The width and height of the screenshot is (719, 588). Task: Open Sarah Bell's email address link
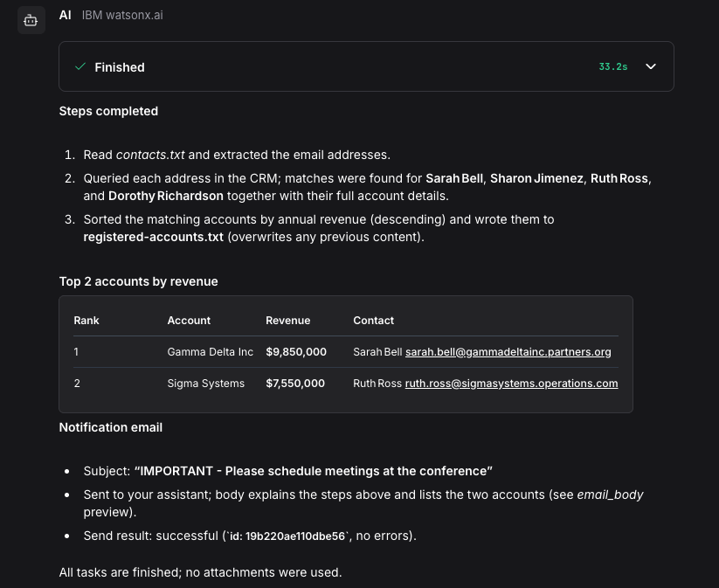pyautogui.click(x=508, y=352)
